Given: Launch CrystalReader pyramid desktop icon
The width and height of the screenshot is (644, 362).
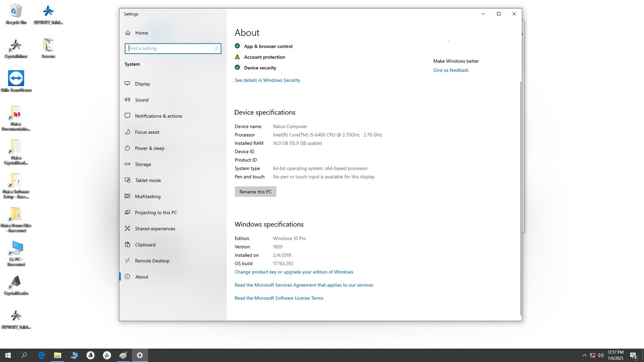Looking at the screenshot, I should pos(16,285).
